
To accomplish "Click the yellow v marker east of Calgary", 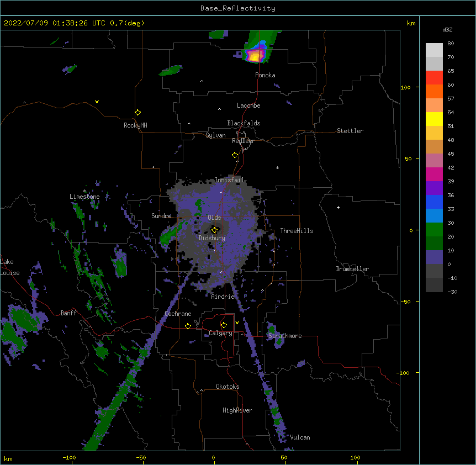I will pos(237,323).
